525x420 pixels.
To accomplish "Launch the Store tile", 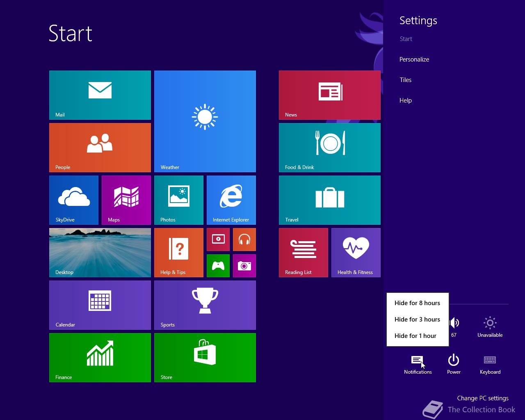I will [x=205, y=358].
